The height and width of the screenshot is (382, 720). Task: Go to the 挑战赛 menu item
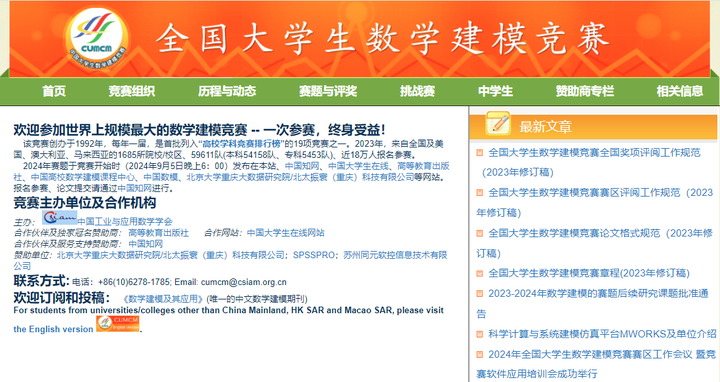coord(417,91)
